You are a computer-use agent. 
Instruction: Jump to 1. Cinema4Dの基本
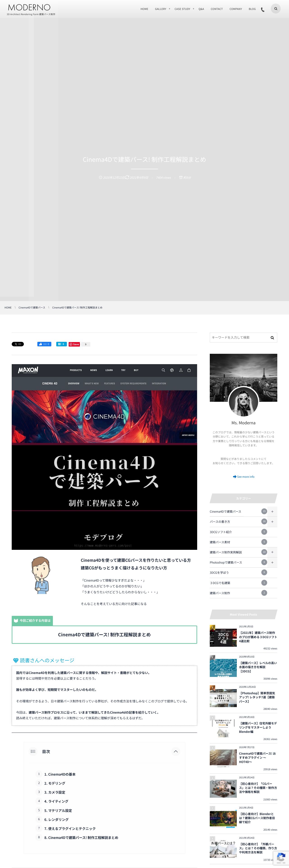point(60,774)
